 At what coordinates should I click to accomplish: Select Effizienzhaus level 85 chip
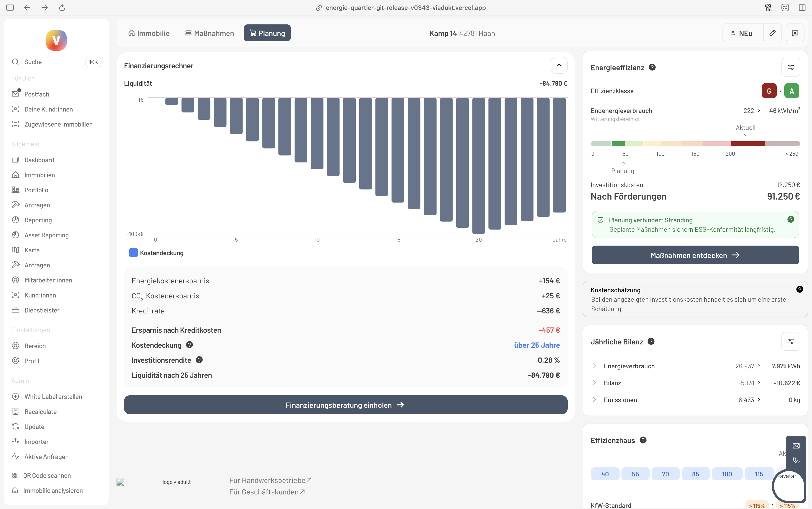(x=695, y=474)
